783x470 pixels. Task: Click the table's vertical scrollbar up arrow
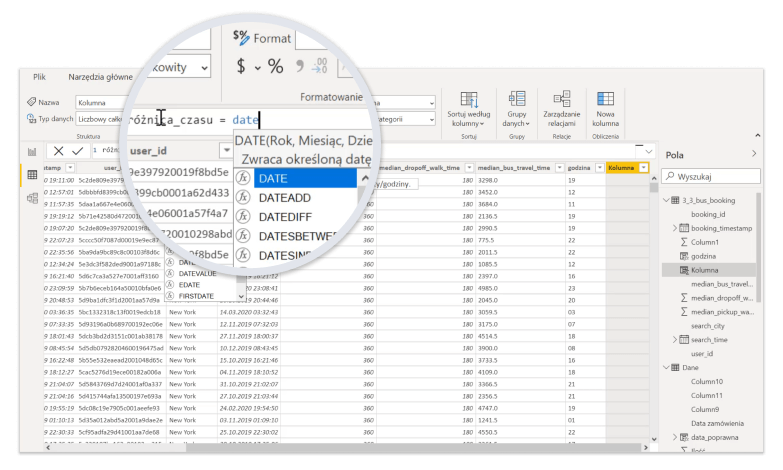(654, 178)
